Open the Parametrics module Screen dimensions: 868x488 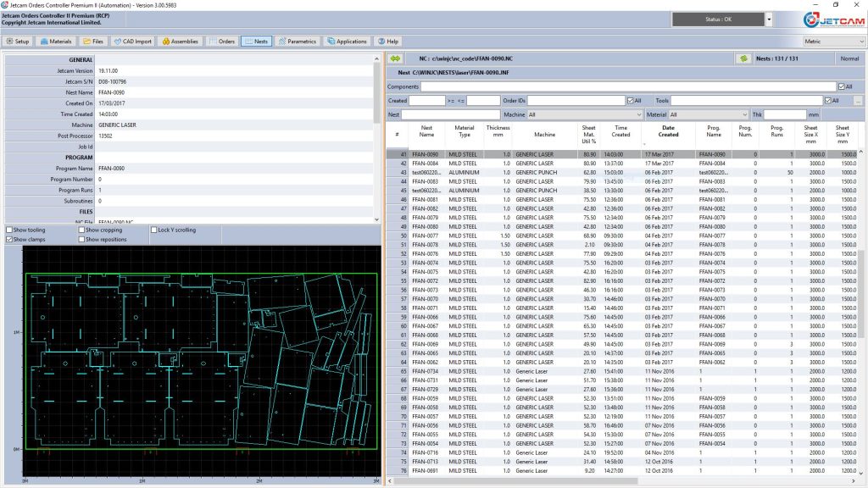298,41
